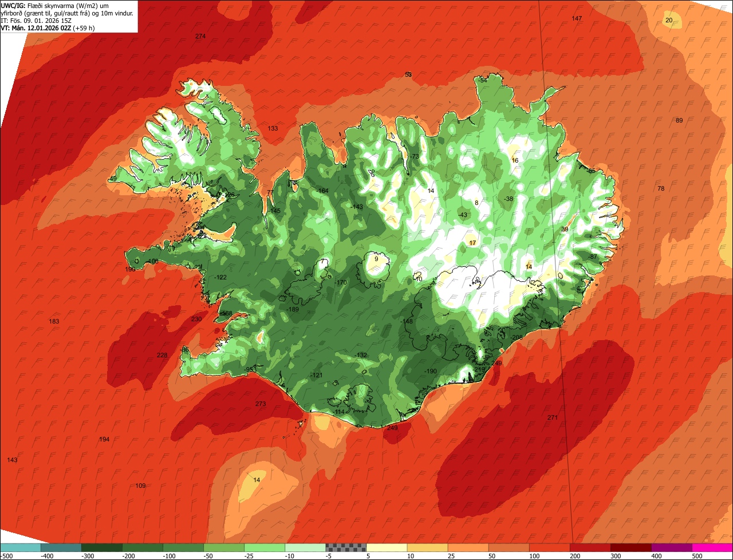
Task: Select the map value -164
Action: click(x=323, y=191)
